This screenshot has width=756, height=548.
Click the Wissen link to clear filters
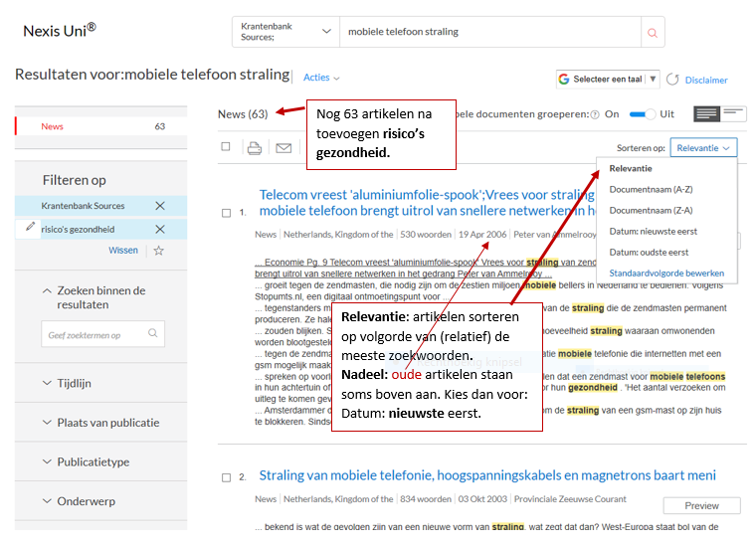(123, 251)
